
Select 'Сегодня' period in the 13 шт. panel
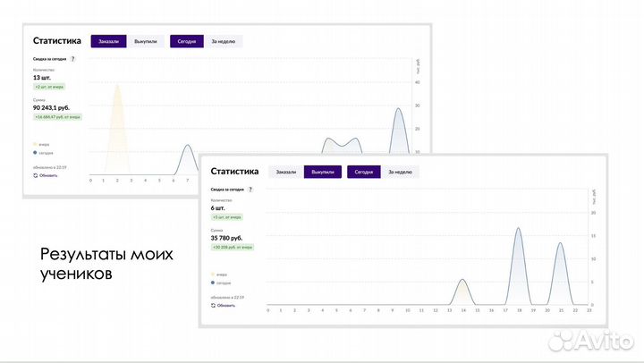(186, 41)
